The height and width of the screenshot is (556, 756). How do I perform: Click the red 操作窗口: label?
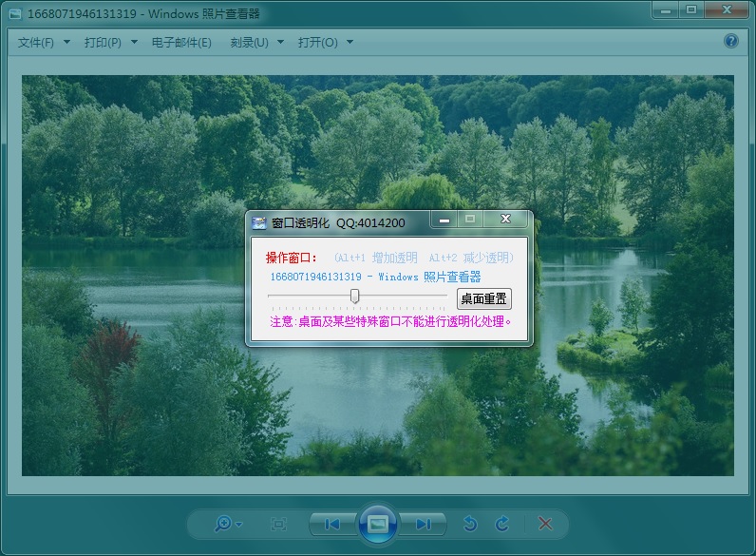point(291,258)
